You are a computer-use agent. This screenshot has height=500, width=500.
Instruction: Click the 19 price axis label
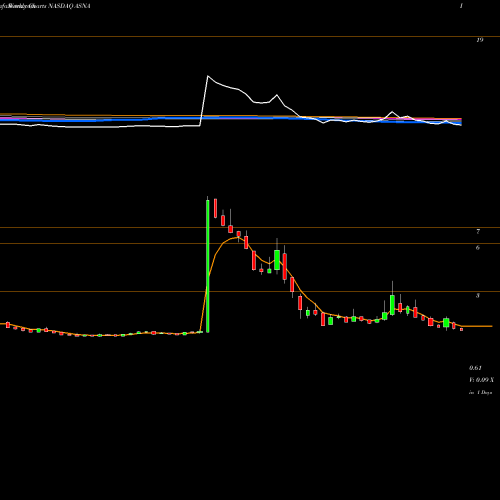tap(479, 40)
